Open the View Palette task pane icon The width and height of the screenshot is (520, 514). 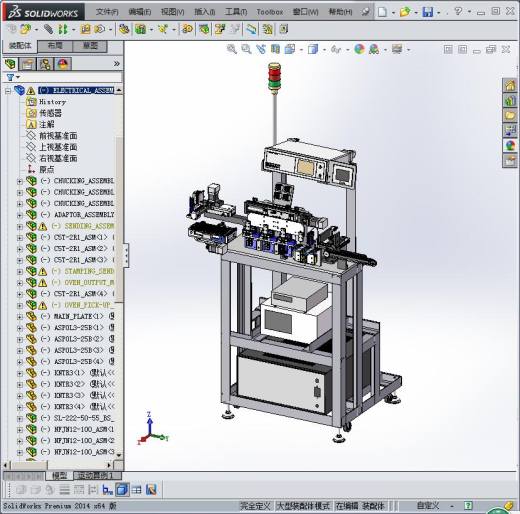(x=510, y=131)
